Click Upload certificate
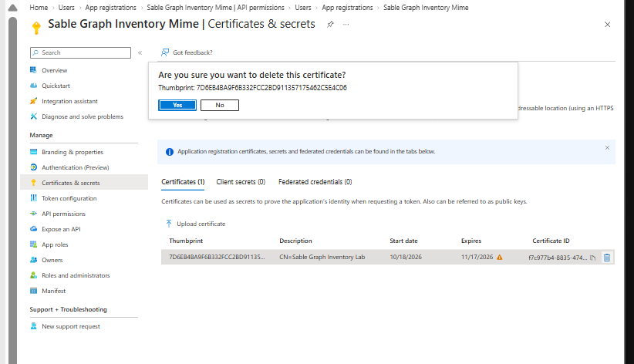The image size is (634, 364). [201, 224]
